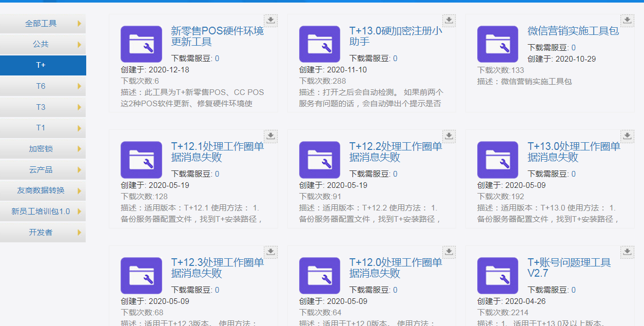This screenshot has height=326, width=644.
Task: Click 下载次数:2214 text
Action: 503,313
